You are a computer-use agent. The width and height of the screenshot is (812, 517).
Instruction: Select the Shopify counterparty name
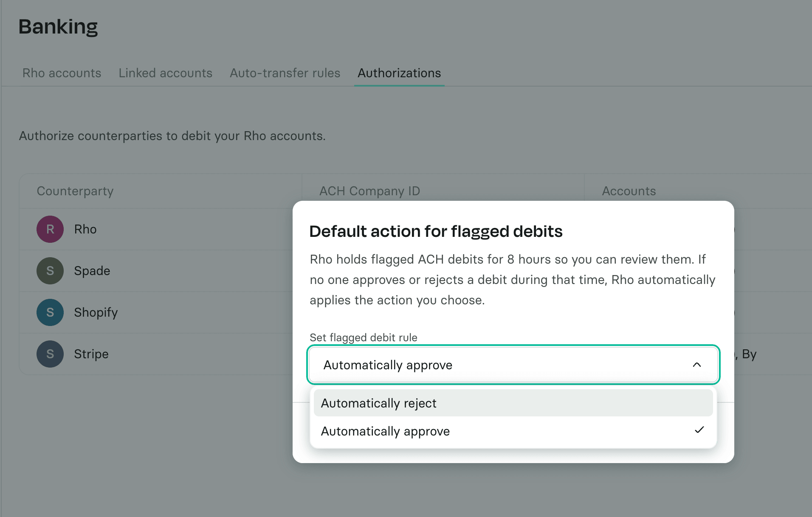coord(96,312)
